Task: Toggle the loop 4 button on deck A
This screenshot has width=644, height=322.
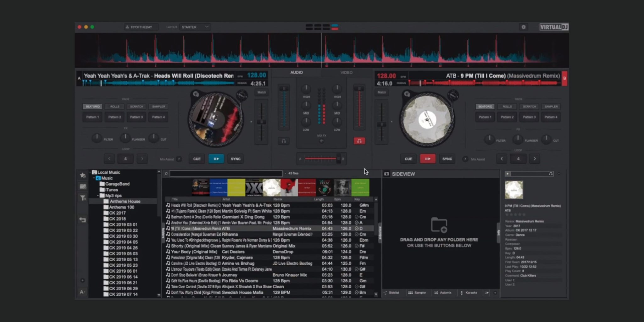Action: (x=125, y=159)
